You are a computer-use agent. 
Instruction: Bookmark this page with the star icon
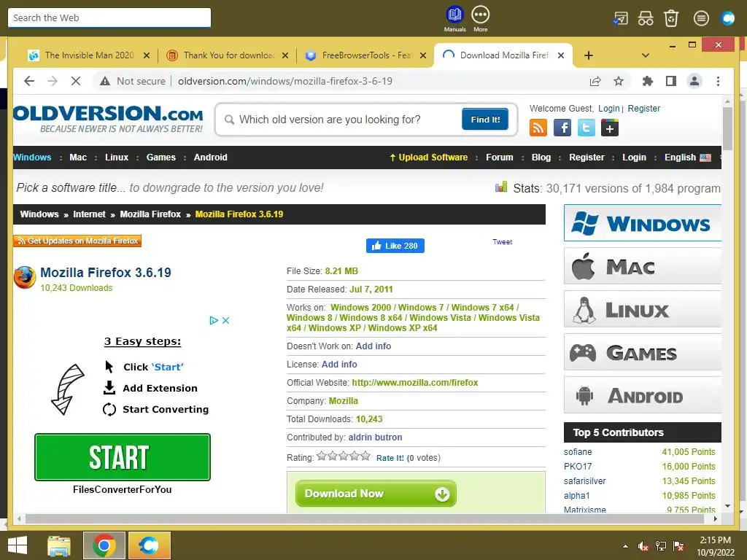619,81
